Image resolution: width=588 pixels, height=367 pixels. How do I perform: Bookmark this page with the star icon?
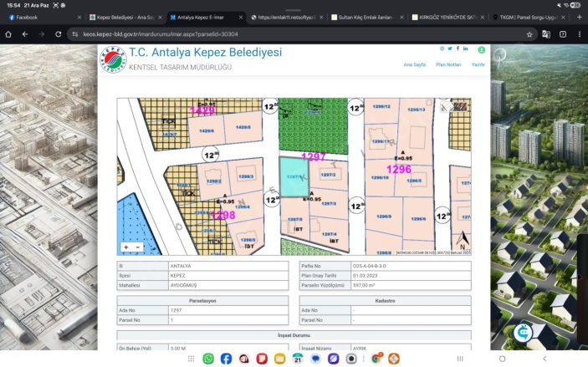click(x=529, y=34)
